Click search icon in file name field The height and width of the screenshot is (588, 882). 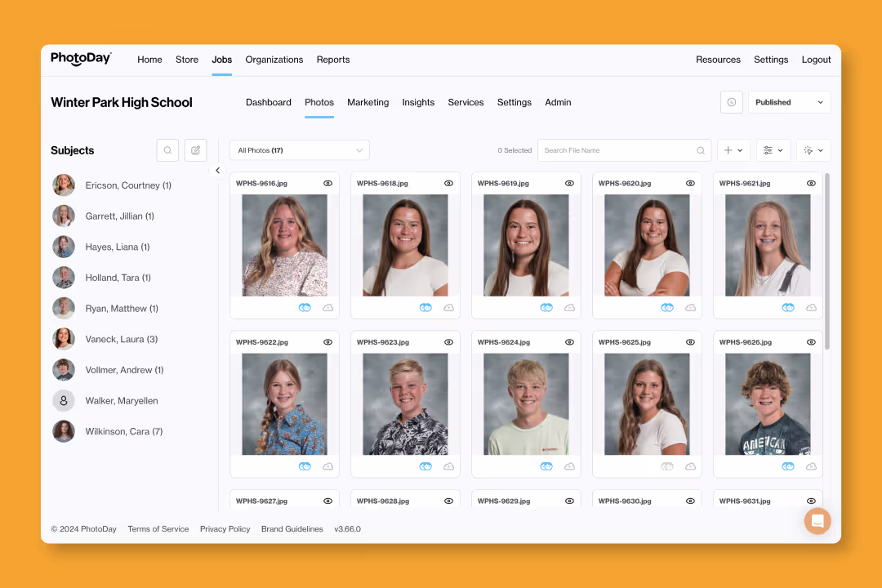point(701,150)
